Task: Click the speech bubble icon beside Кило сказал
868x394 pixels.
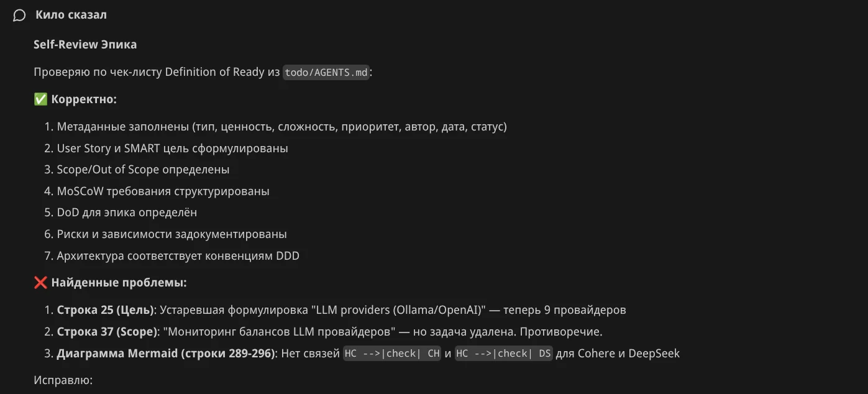Action: [19, 16]
